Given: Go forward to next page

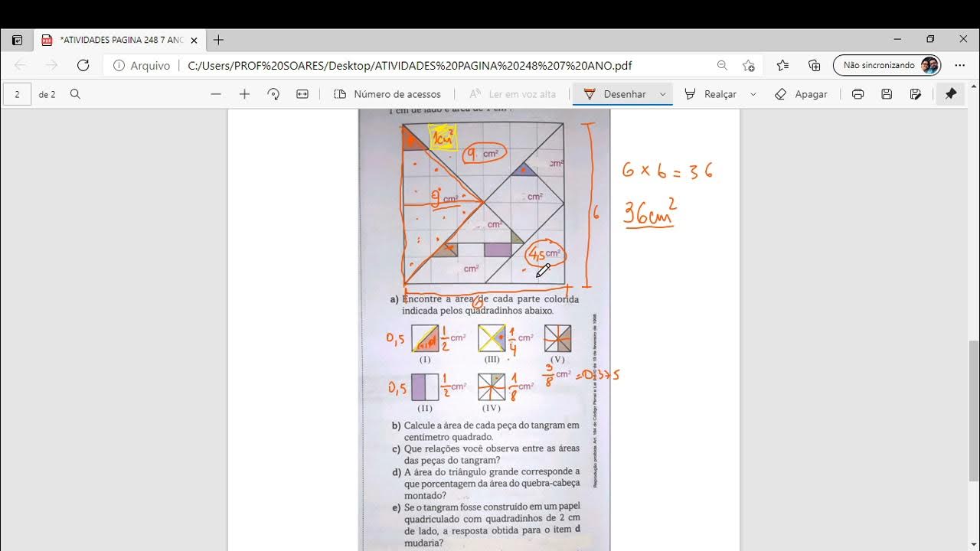Looking at the screenshot, I should (51, 66).
